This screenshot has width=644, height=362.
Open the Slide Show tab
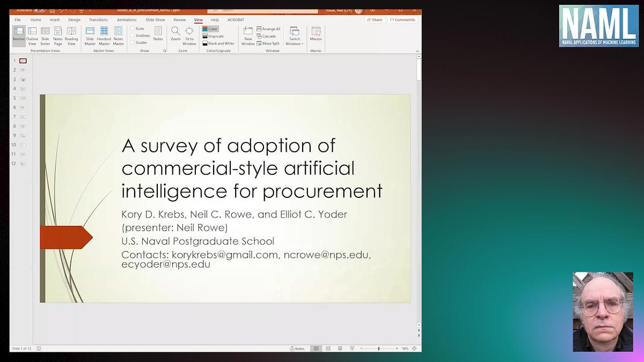click(x=155, y=20)
